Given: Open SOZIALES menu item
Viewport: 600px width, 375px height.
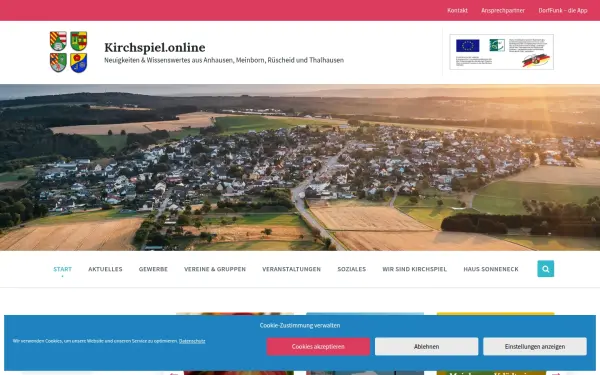Looking at the screenshot, I should (x=351, y=269).
